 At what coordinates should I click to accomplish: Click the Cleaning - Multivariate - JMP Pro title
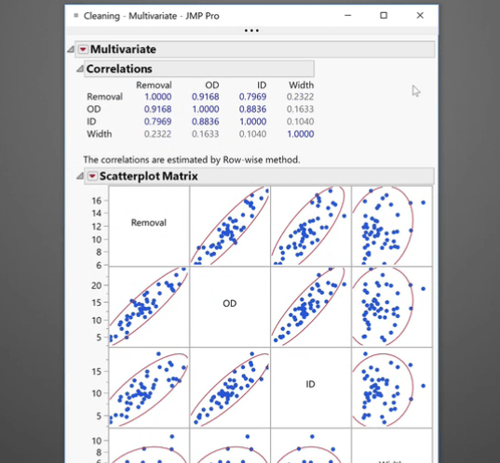[x=151, y=16]
